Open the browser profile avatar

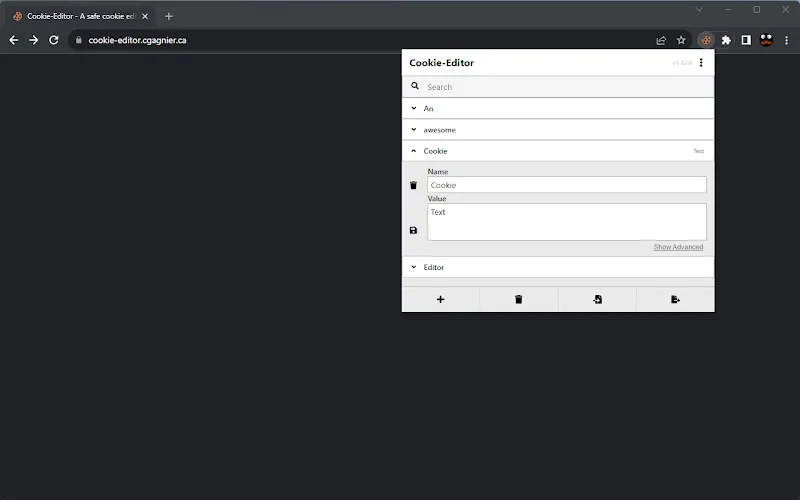point(766,40)
